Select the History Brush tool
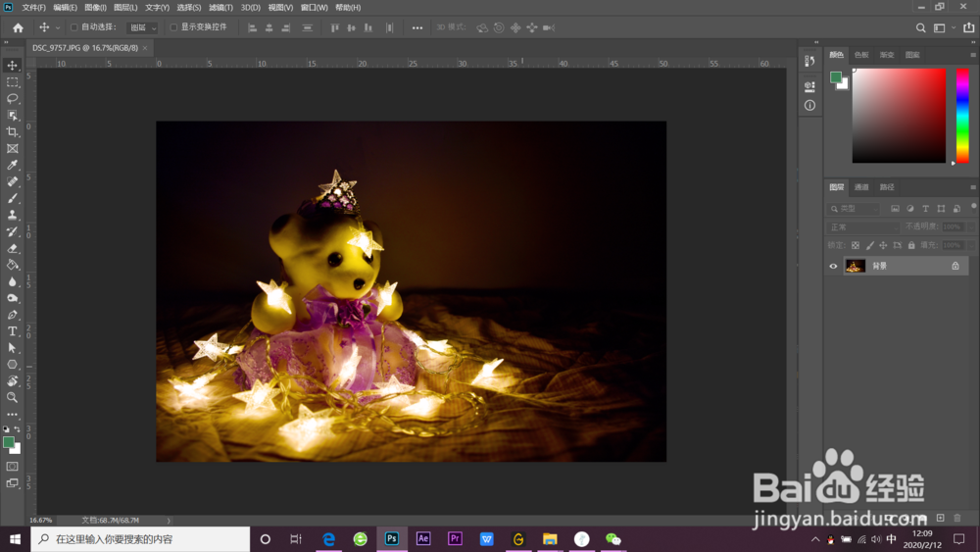 (x=12, y=232)
